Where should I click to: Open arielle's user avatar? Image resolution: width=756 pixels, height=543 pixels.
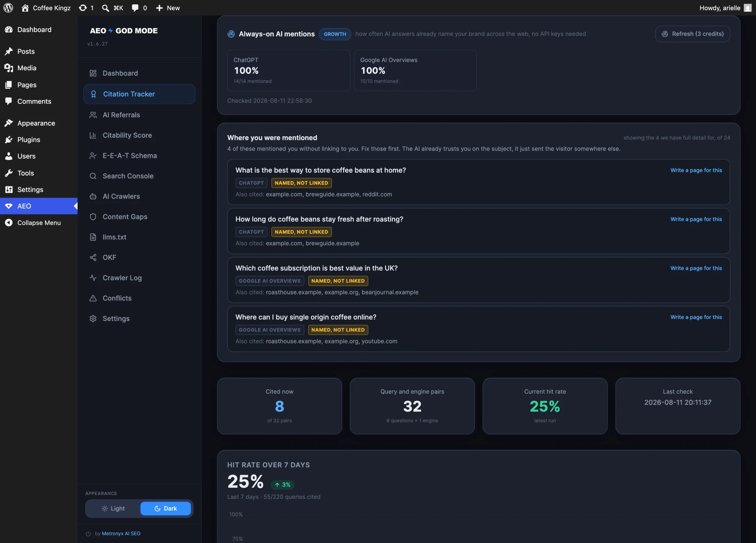pos(748,8)
